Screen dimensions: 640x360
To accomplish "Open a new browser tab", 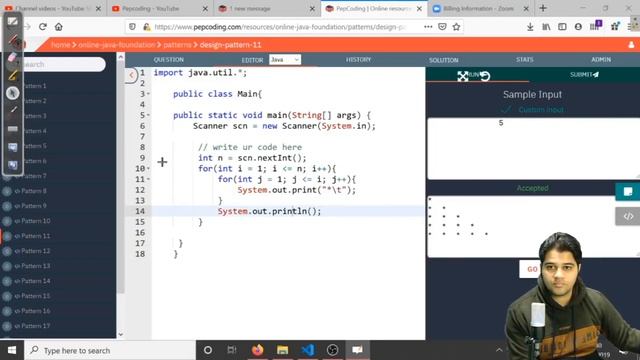I will pyautogui.click(x=543, y=8).
